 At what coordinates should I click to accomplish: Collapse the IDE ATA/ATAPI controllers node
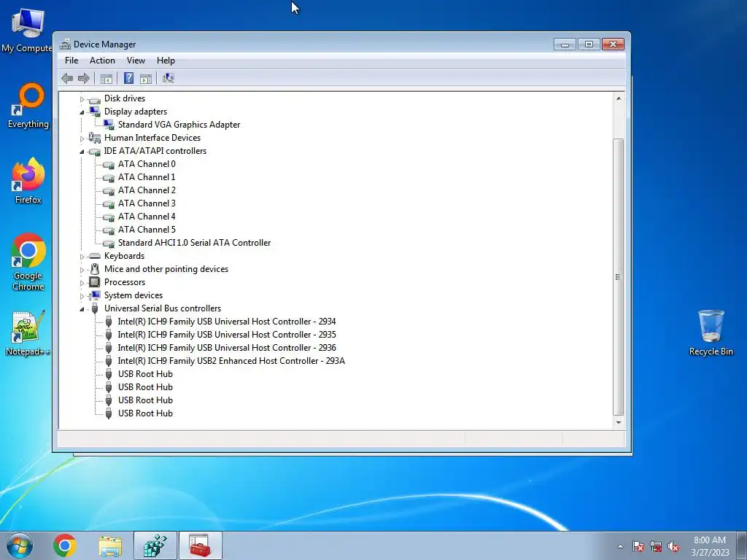tap(82, 152)
